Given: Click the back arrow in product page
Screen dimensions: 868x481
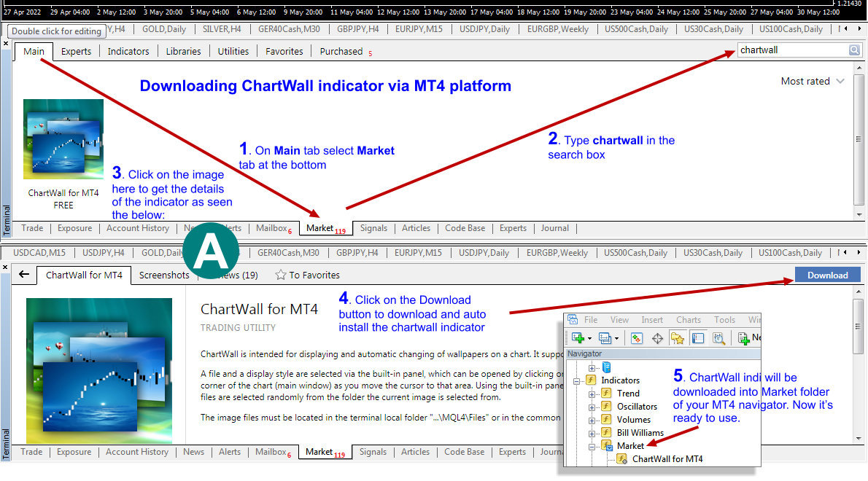Looking at the screenshot, I should [24, 274].
